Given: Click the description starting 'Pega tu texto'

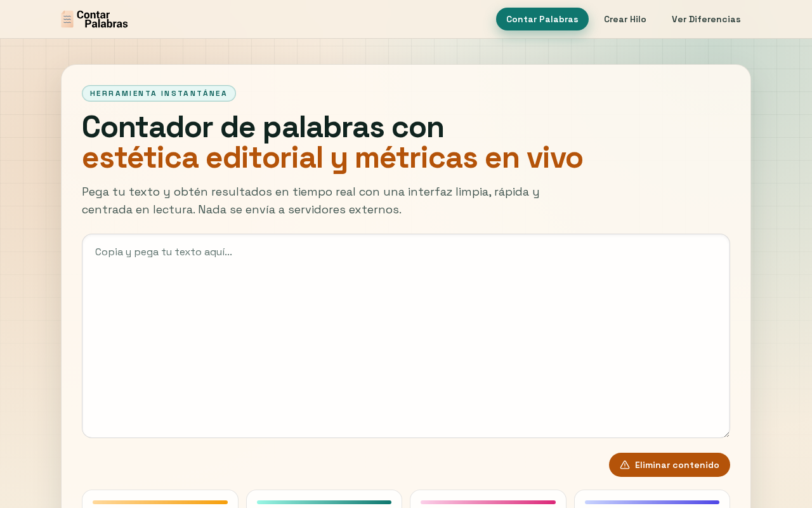Looking at the screenshot, I should (311, 201).
